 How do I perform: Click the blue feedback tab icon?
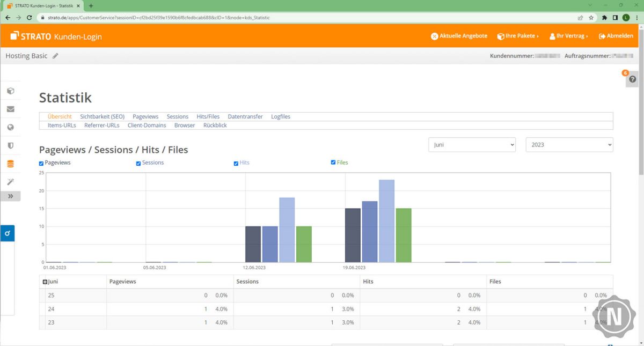(7, 233)
